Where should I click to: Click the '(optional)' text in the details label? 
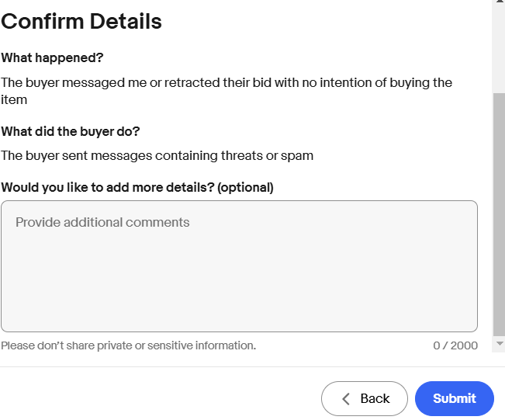246,187
